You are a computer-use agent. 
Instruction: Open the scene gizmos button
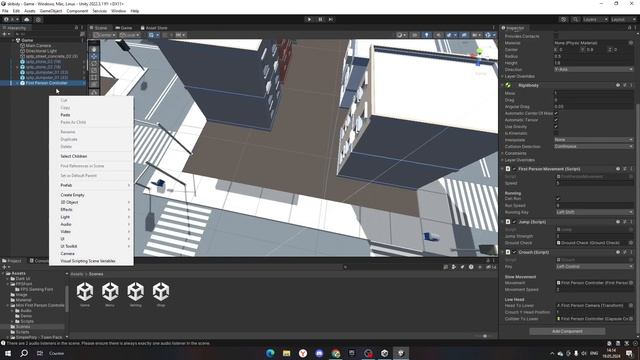pyautogui.click(x=489, y=35)
